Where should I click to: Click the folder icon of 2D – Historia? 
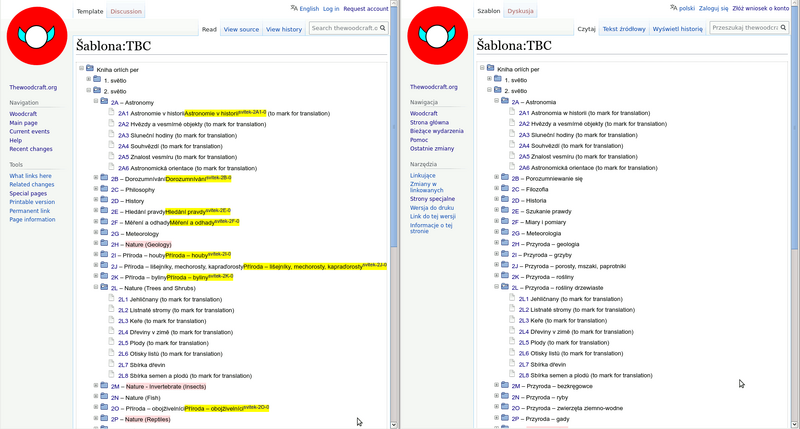coord(505,199)
